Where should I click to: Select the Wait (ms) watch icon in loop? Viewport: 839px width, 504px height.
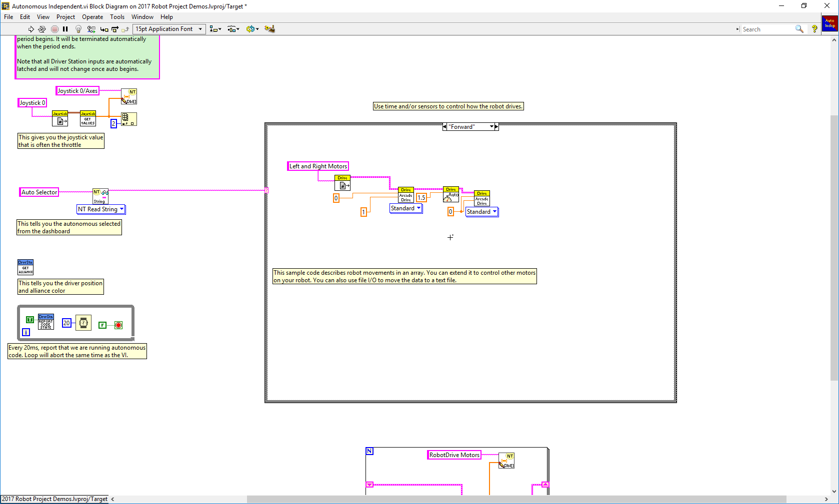[83, 323]
